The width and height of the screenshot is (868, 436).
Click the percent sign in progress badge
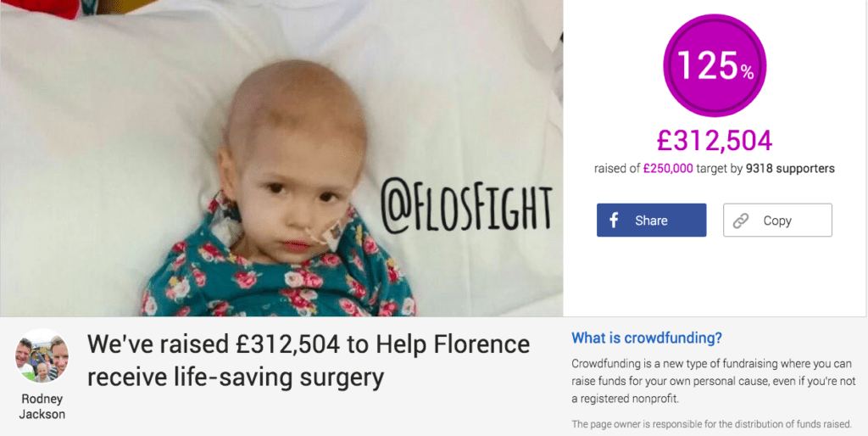748,71
